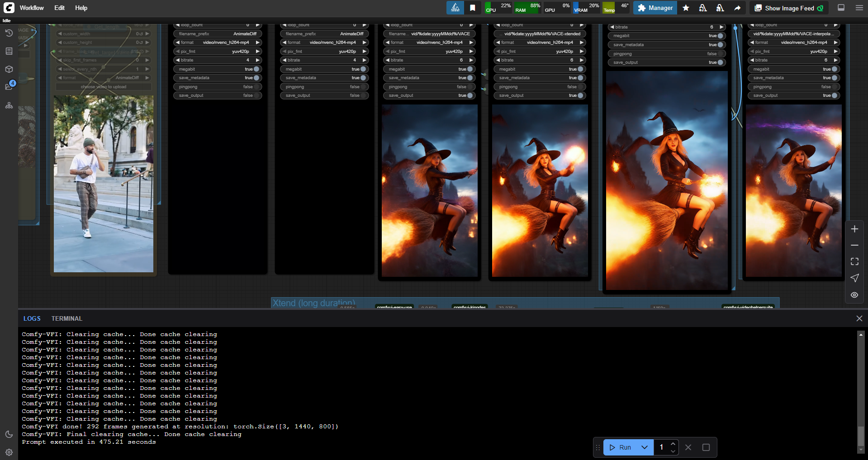Screen dimensions: 868x460
Task: Open settings gear icon
Action: (9, 452)
